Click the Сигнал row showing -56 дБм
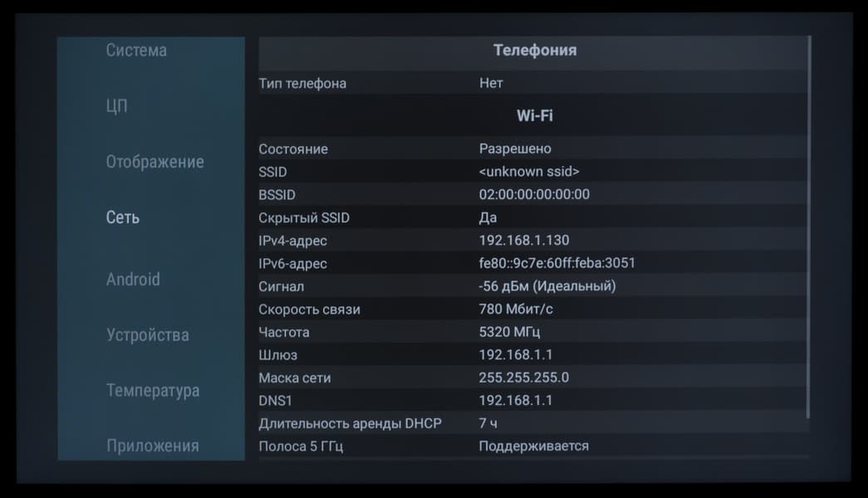The width and height of the screenshot is (868, 498). pyautogui.click(x=532, y=286)
